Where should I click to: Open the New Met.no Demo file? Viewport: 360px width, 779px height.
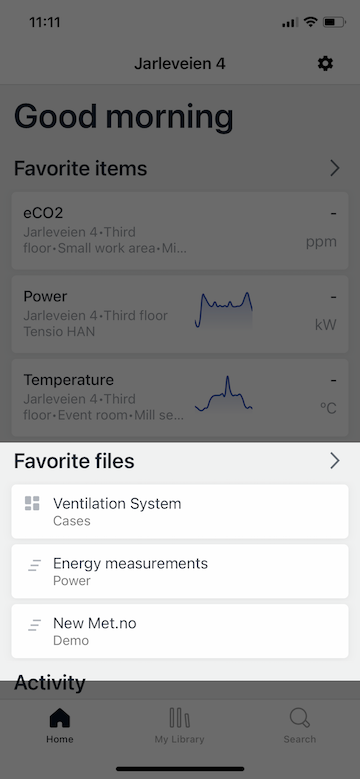(x=180, y=631)
